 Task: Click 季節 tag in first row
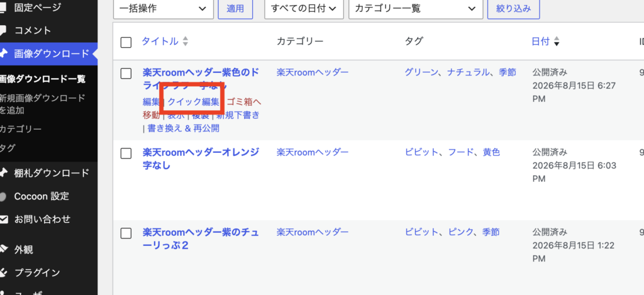[x=508, y=72]
